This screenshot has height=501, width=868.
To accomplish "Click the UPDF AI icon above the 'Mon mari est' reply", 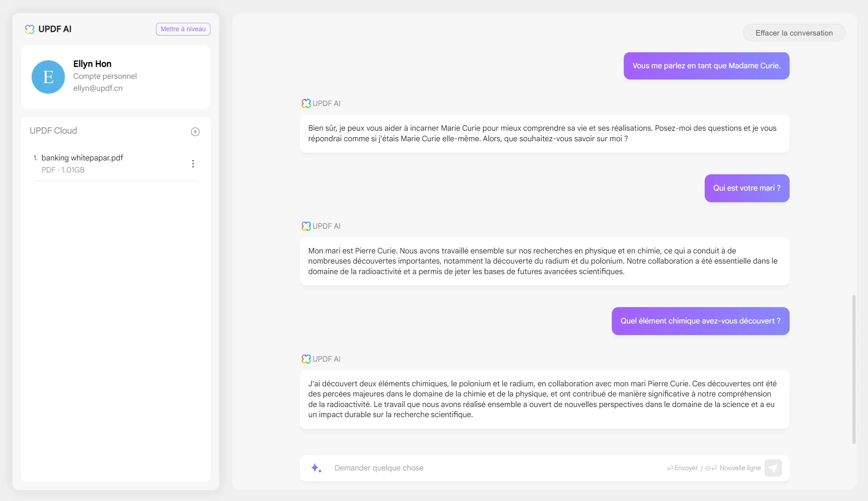I will click(306, 226).
